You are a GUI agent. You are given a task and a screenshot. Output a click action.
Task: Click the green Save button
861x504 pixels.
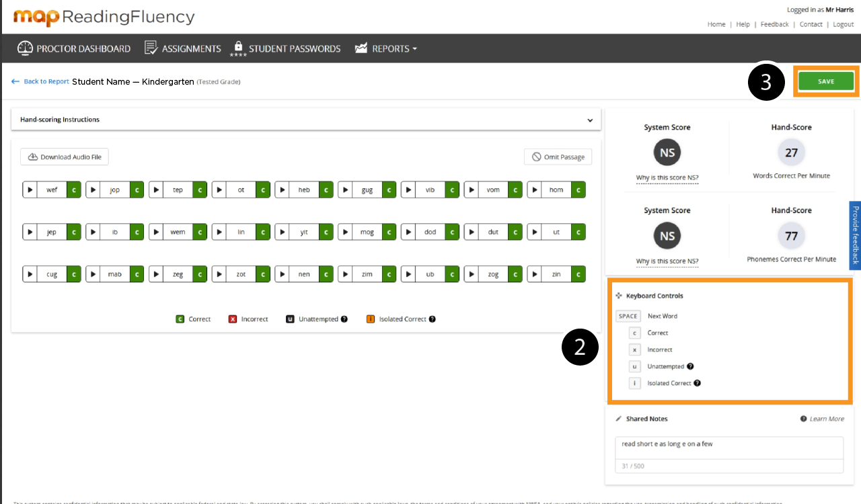pos(825,81)
